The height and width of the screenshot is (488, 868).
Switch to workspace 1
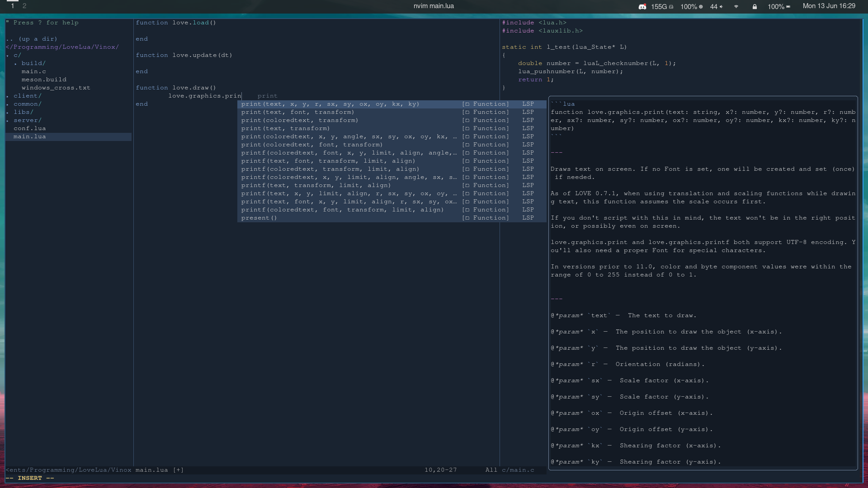(12, 6)
